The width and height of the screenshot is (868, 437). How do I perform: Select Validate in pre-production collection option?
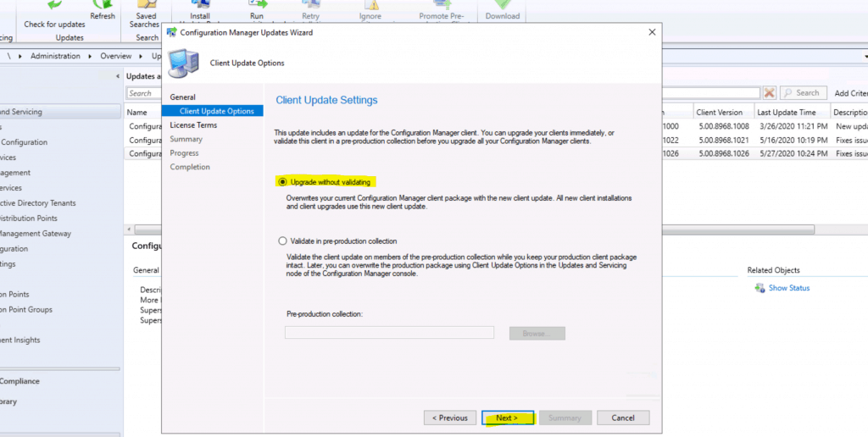283,241
